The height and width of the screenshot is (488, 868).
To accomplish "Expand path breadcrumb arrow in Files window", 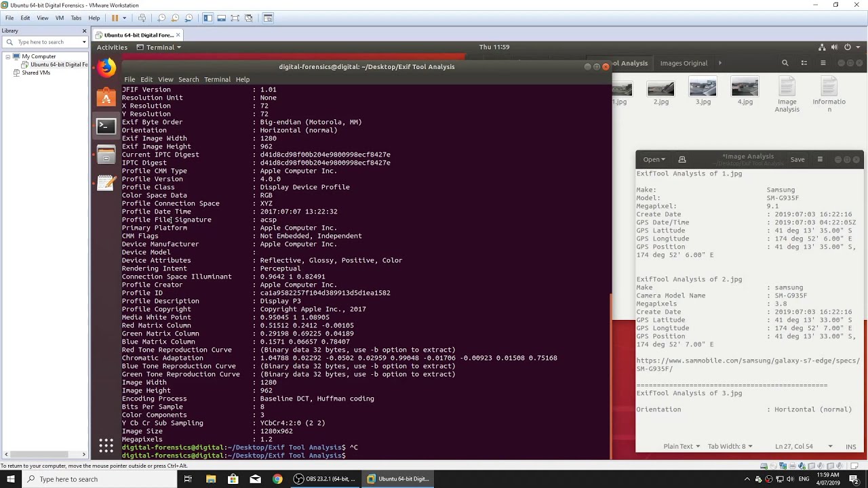I will [x=720, y=63].
